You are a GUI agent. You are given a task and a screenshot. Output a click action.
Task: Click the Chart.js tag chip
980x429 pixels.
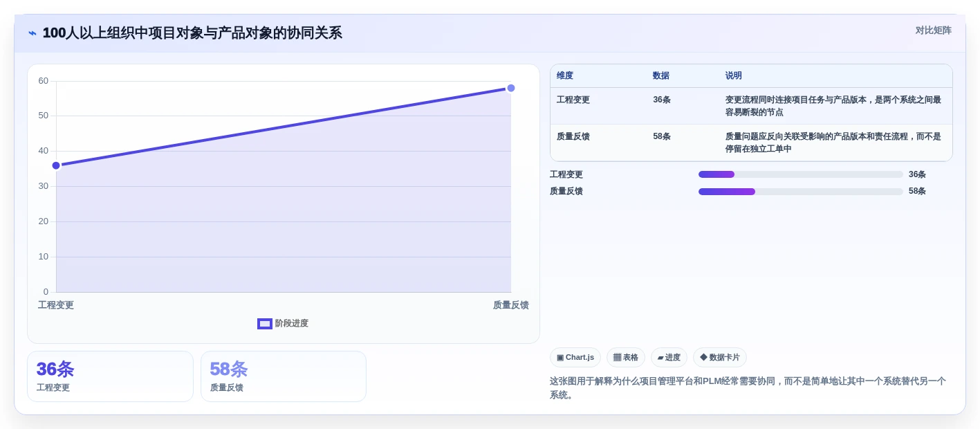pos(575,358)
